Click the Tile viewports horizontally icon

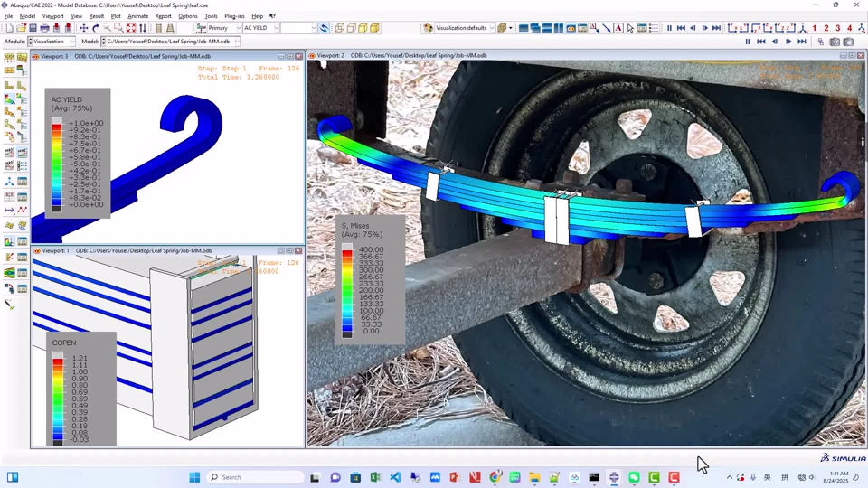click(x=547, y=28)
